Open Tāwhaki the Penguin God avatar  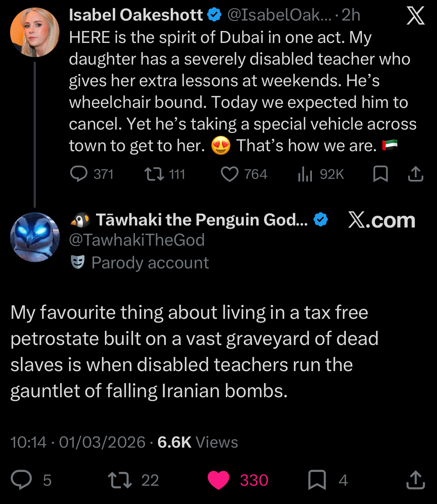pyautogui.click(x=34, y=237)
